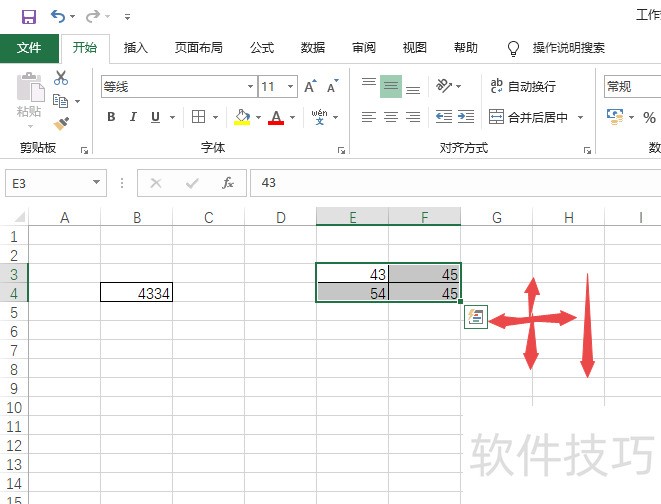Toggle center horizontal alignment
Screen dimensions: 661x504
click(x=391, y=117)
